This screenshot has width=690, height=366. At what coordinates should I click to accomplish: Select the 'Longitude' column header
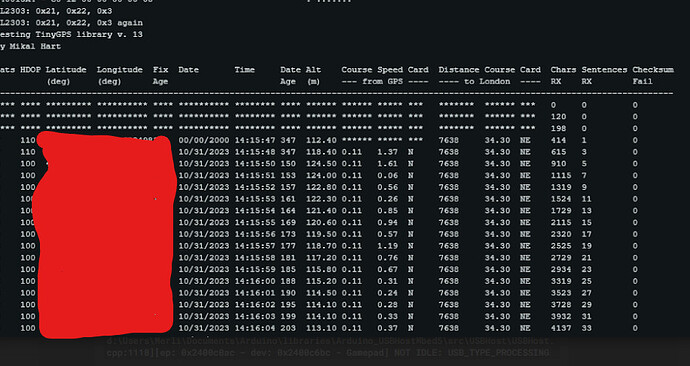120,70
